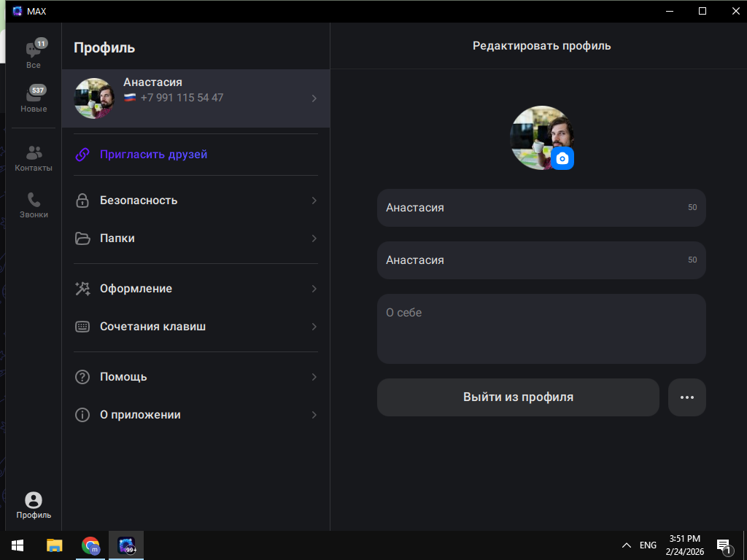Open Сочетания клавиш menu item
The image size is (747, 560).
(196, 327)
